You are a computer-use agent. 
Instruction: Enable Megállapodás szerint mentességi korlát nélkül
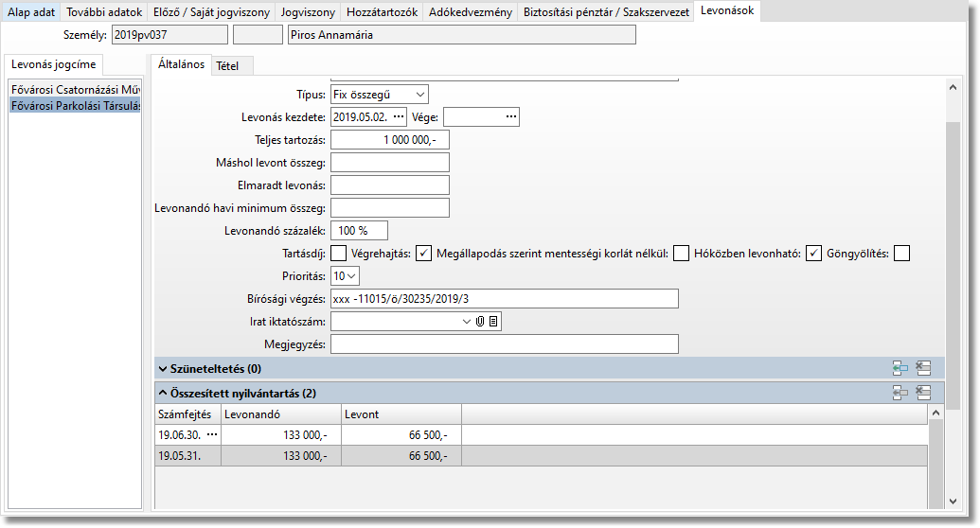pos(681,253)
